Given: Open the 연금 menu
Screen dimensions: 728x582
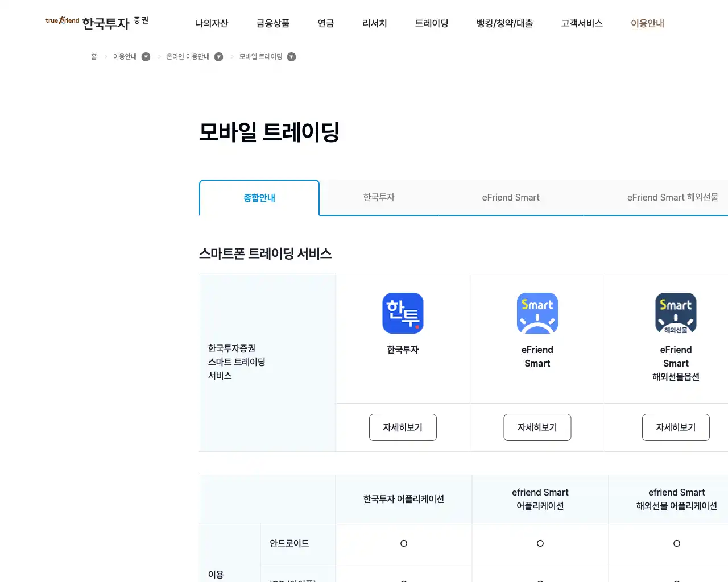Looking at the screenshot, I should (326, 23).
